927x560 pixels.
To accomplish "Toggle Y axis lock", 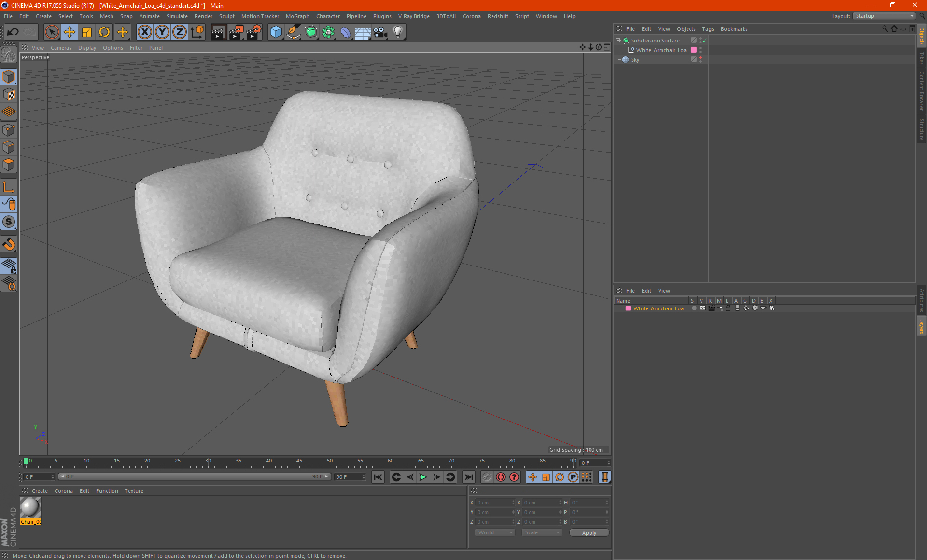I will coord(162,32).
